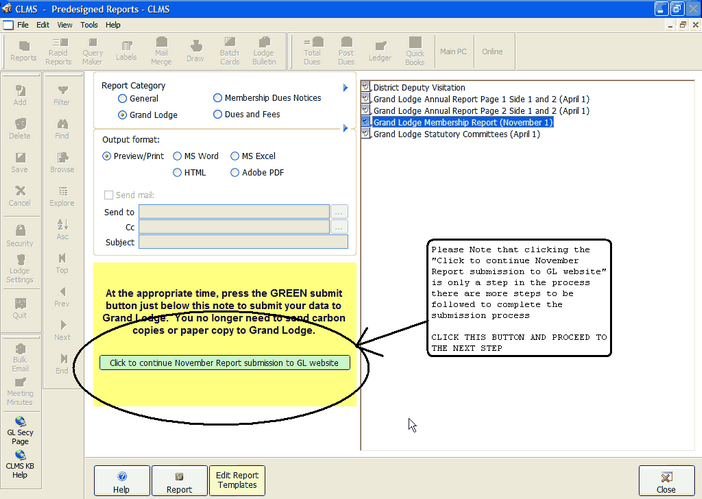This screenshot has height=499, width=702.
Task: Click the Subject input field
Action: (243, 241)
